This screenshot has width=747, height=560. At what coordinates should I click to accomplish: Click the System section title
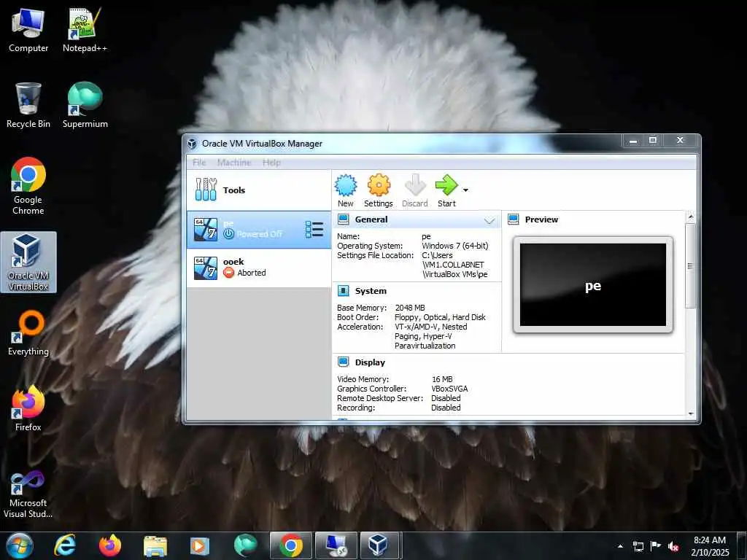point(371,291)
